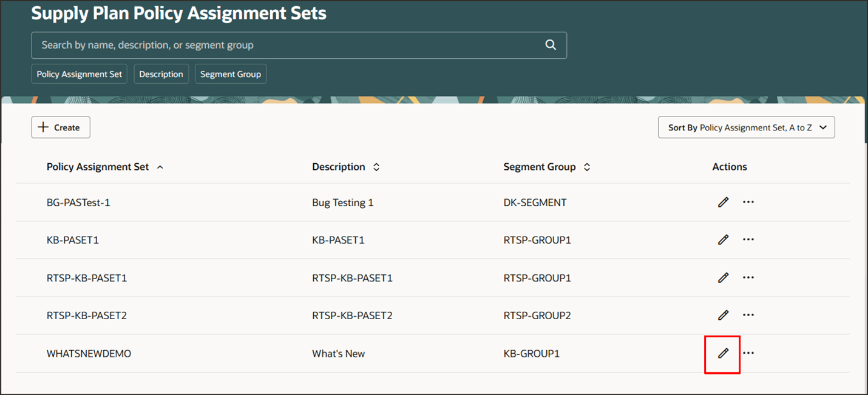Edit the BG-PASTest-1 policy assignment set
The image size is (868, 395).
(723, 203)
